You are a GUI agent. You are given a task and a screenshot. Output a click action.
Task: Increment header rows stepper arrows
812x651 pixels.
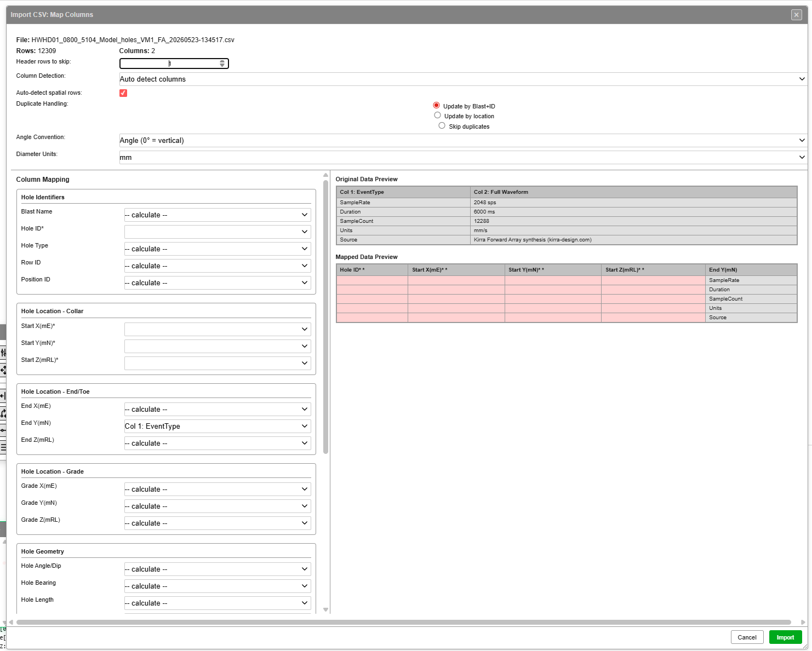[222, 61]
